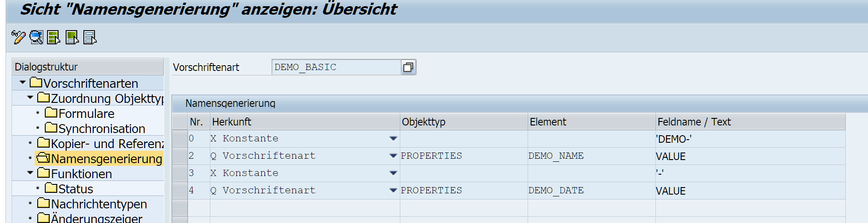
Task: Click the deselect all rows icon
Action: point(90,37)
